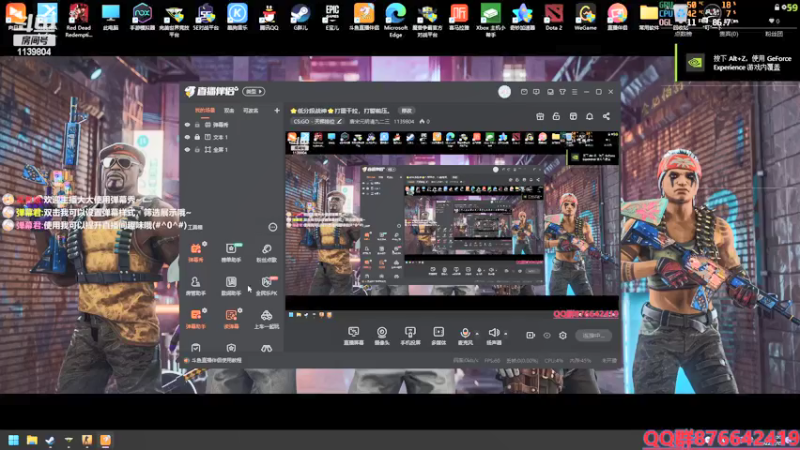Start recording with the video camera icon
Image resolution: width=800 pixels, height=450 pixels.
pos(531,336)
